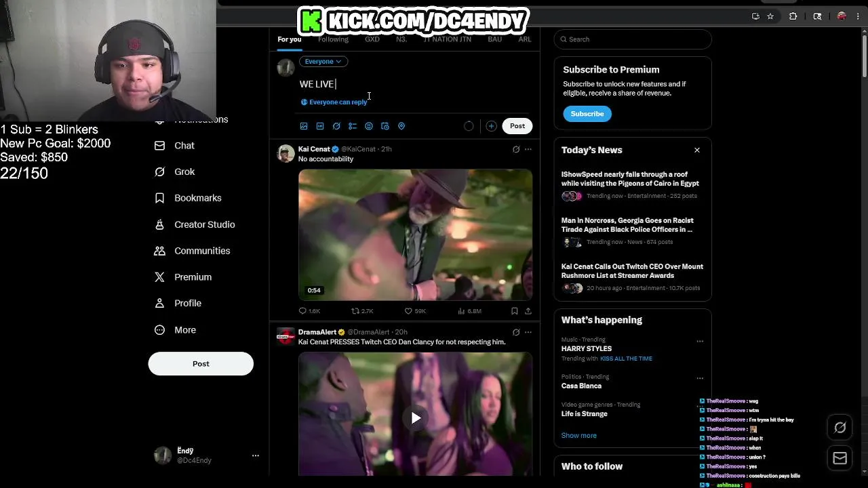
Task: Play the DramaAlert video
Action: tap(416, 418)
